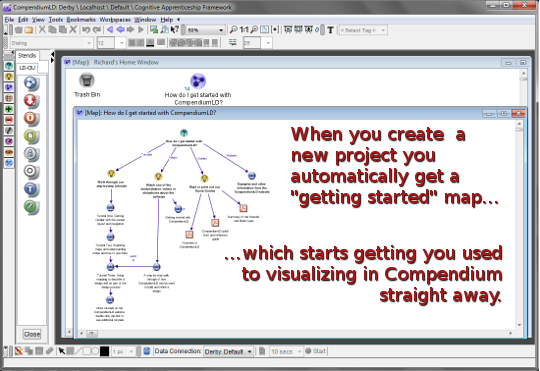Pick the green Task stencil icon
Screen dimensions: 540x371
tap(31, 207)
